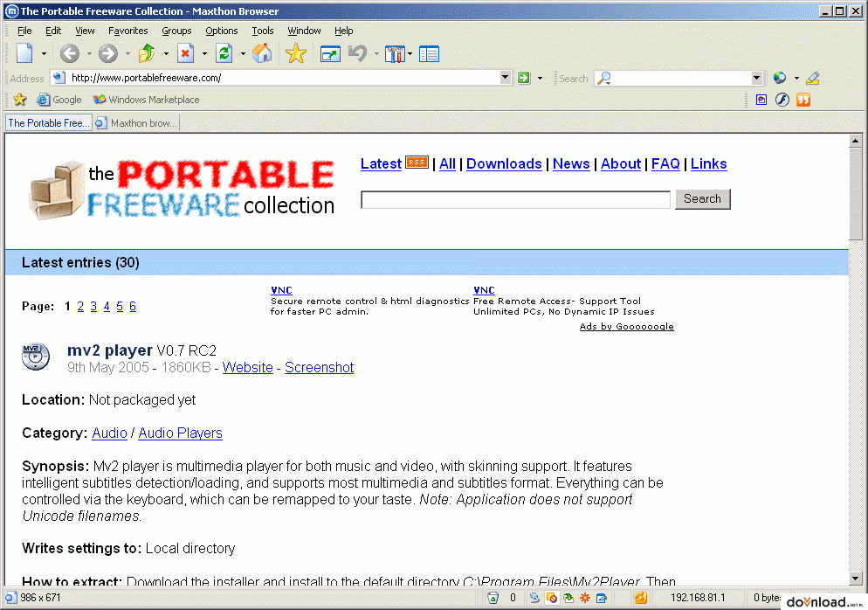The width and height of the screenshot is (868, 610).
Task: Open the Downloads link
Action: [x=504, y=164]
